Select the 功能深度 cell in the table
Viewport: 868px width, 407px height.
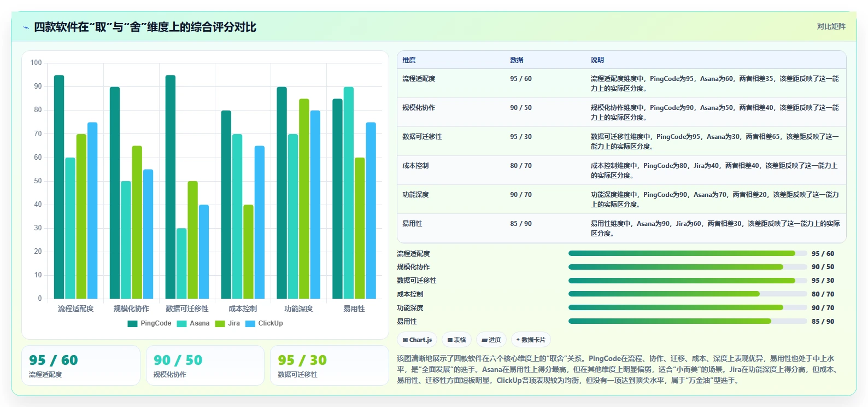point(415,195)
